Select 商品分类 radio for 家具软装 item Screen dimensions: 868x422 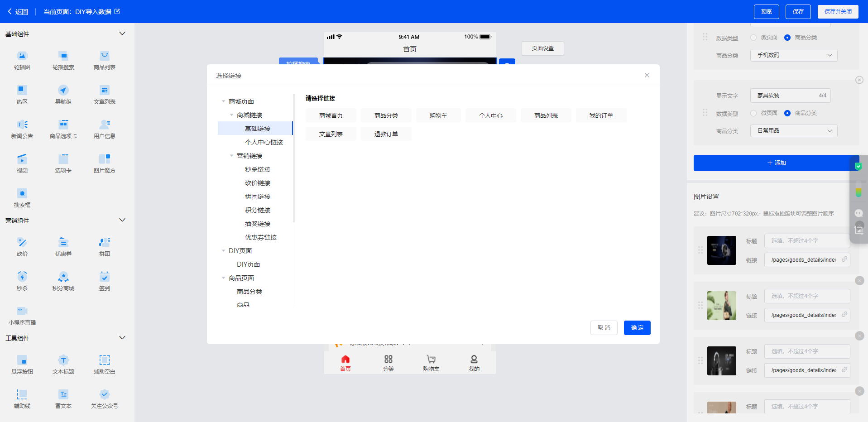click(787, 113)
